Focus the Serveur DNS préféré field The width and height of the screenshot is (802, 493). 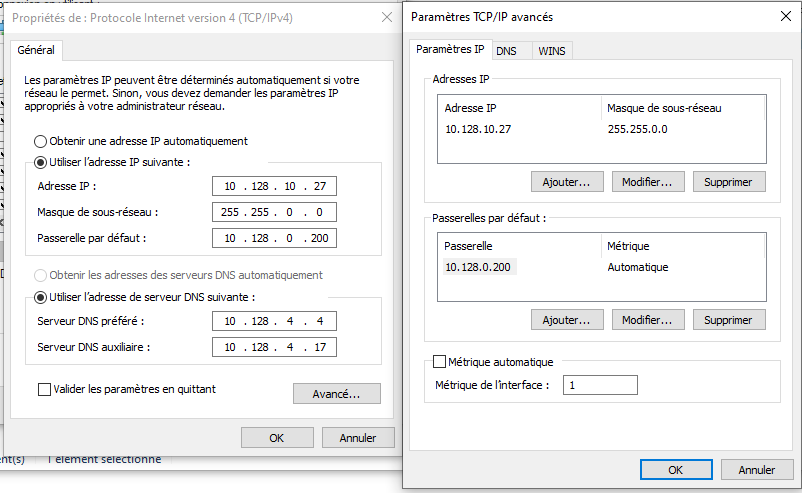click(x=274, y=321)
